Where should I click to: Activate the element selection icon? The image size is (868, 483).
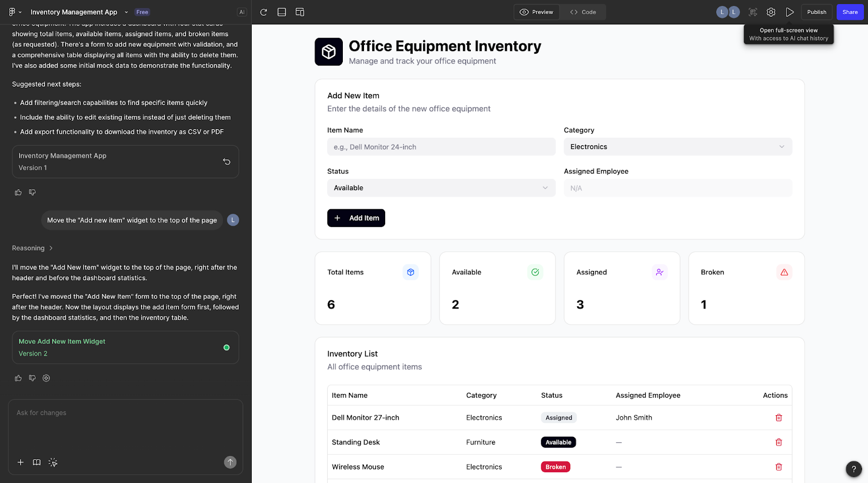coord(753,12)
